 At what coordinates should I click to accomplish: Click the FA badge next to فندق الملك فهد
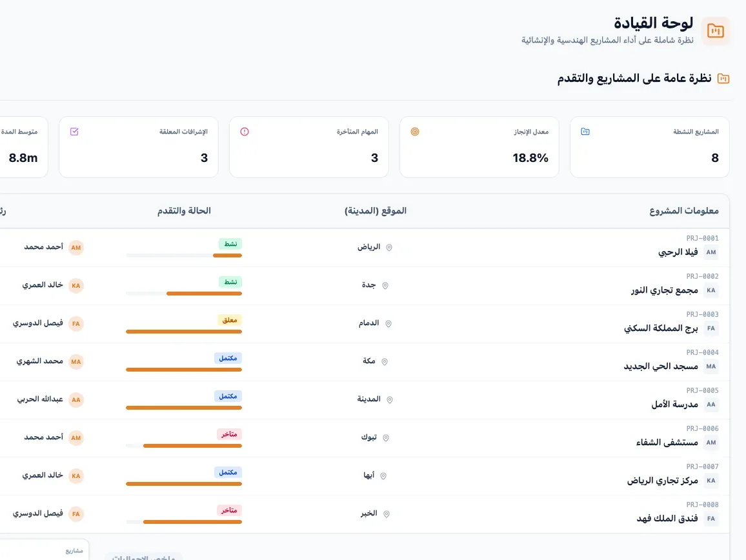pos(711,519)
